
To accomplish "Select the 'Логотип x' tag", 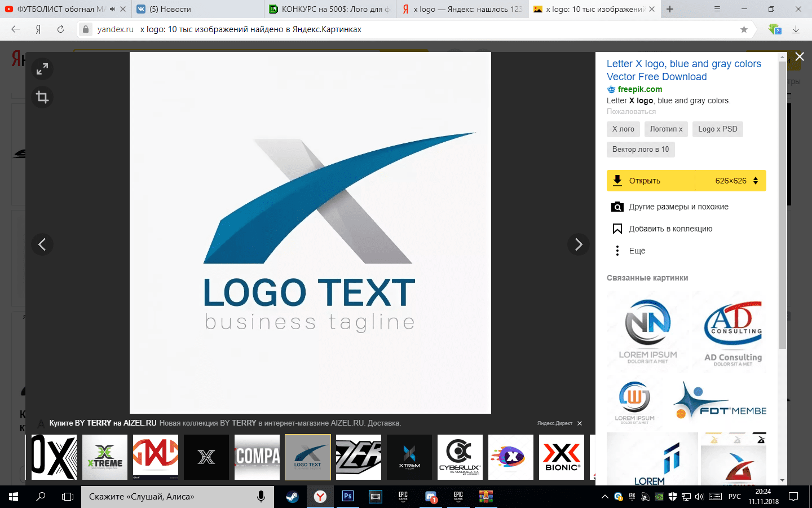I will click(666, 129).
